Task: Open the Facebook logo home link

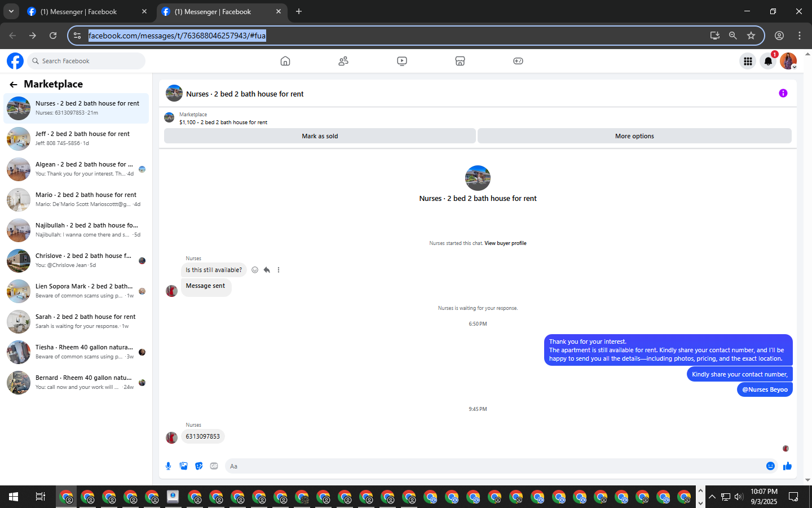Action: [15, 61]
